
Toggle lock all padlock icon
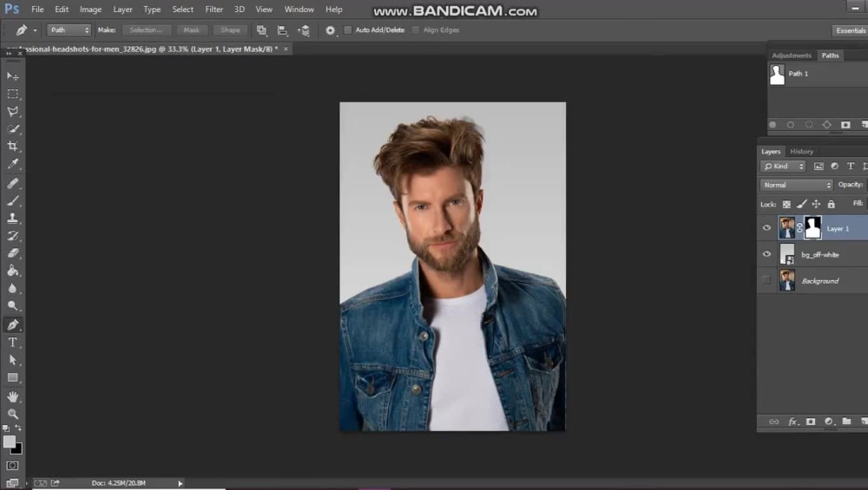click(831, 204)
